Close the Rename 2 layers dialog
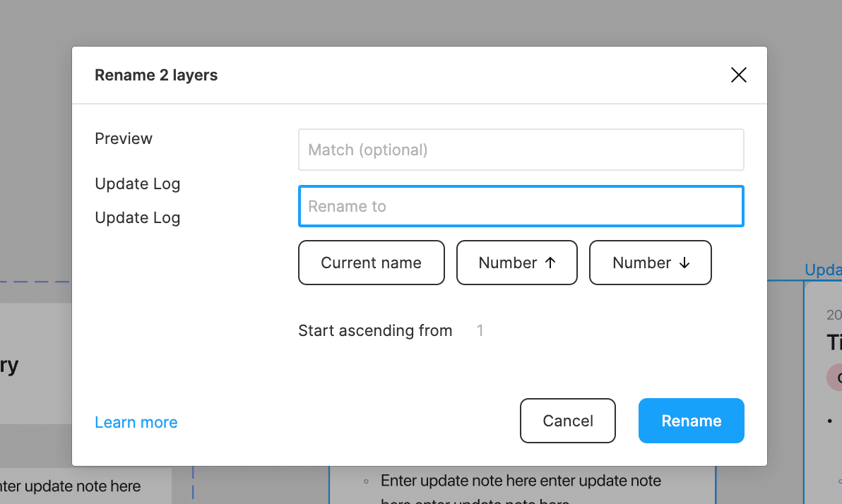This screenshot has height=504, width=842. tap(738, 76)
